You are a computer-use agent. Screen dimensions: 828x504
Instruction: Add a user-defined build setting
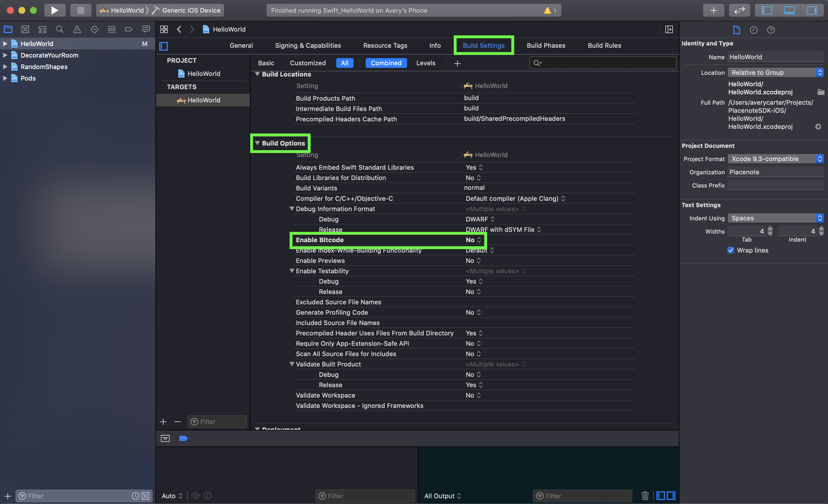(x=457, y=63)
